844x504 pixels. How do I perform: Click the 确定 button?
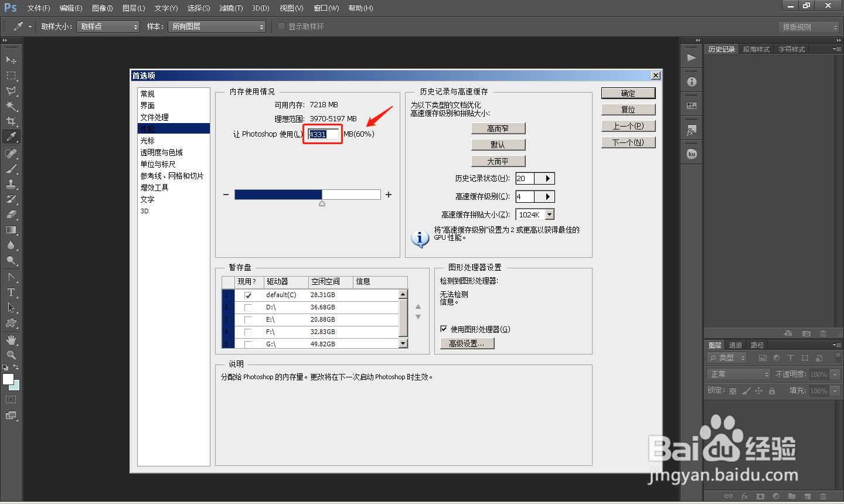pyautogui.click(x=628, y=93)
